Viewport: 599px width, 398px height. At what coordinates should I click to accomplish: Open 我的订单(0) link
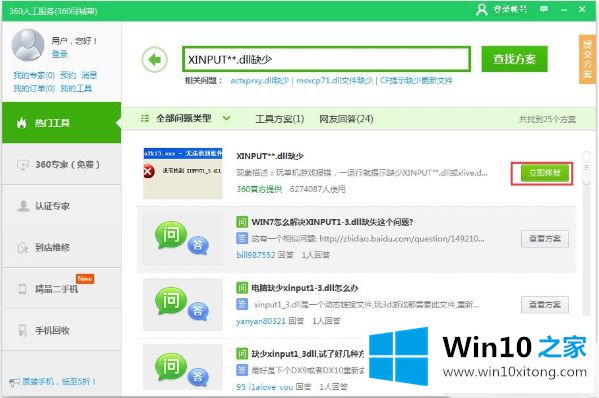point(34,89)
